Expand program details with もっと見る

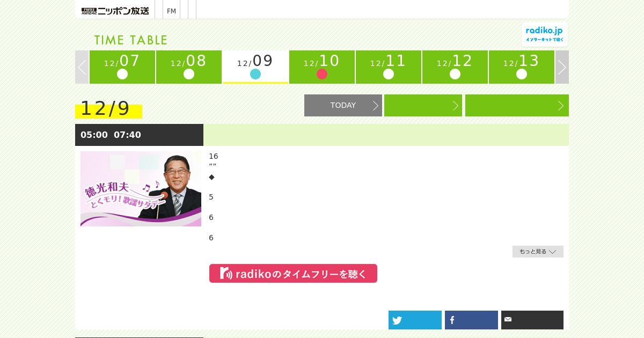(538, 252)
